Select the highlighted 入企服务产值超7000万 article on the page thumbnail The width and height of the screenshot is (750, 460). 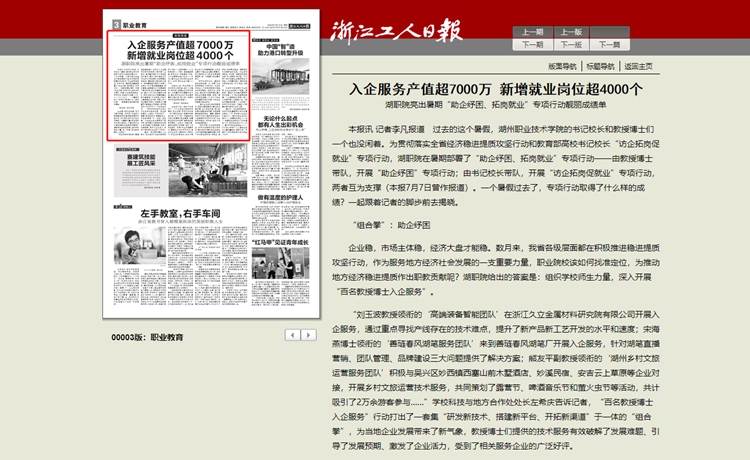pos(178,86)
